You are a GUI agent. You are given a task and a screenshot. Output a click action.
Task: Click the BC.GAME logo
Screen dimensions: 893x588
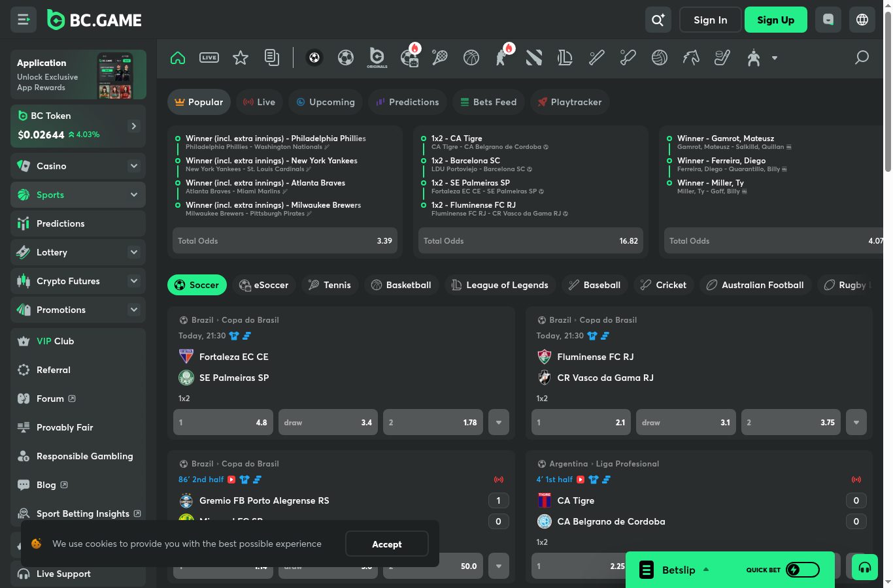[x=95, y=20]
